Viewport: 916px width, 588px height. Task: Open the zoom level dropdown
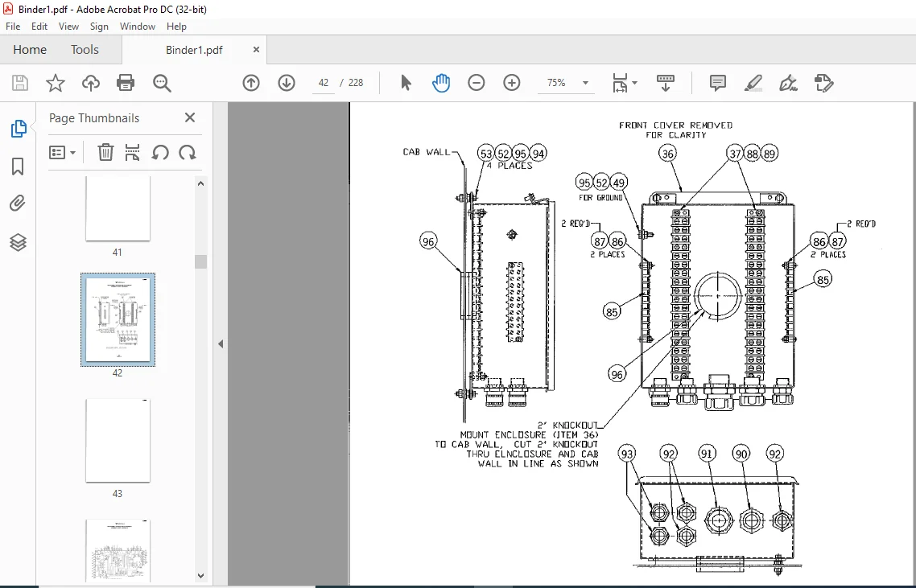(585, 83)
